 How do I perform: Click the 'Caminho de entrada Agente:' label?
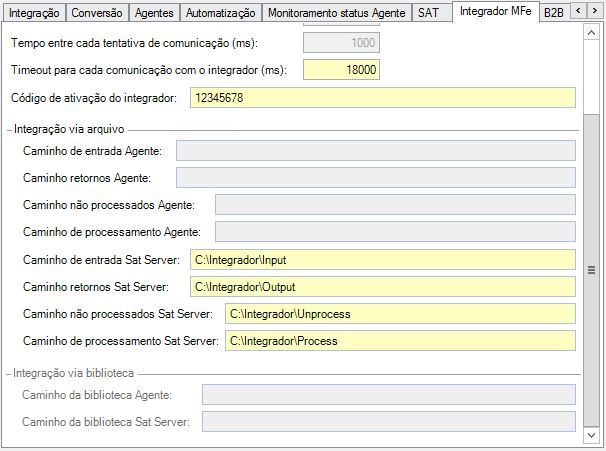pyautogui.click(x=92, y=151)
